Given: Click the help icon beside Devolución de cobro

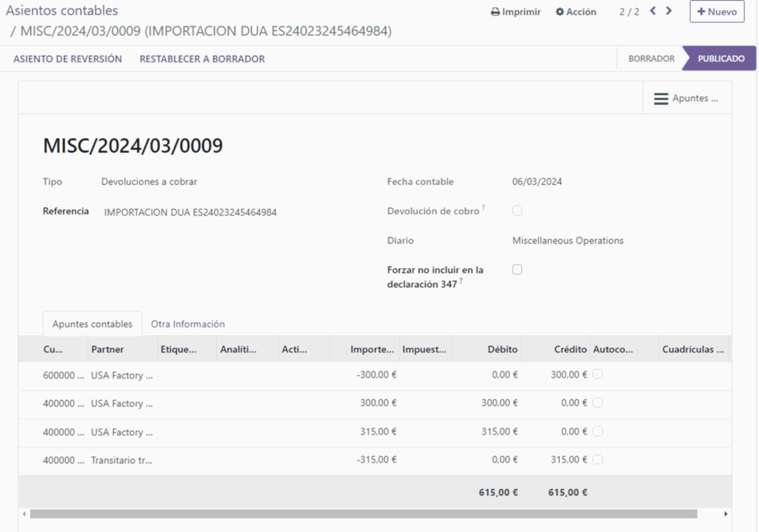Looking at the screenshot, I should point(483,207).
